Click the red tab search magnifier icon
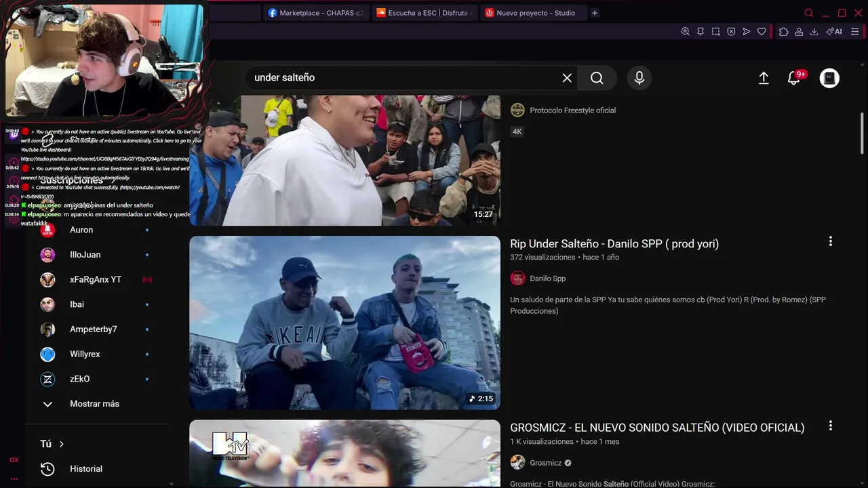This screenshot has height=488, width=868. 808,13
